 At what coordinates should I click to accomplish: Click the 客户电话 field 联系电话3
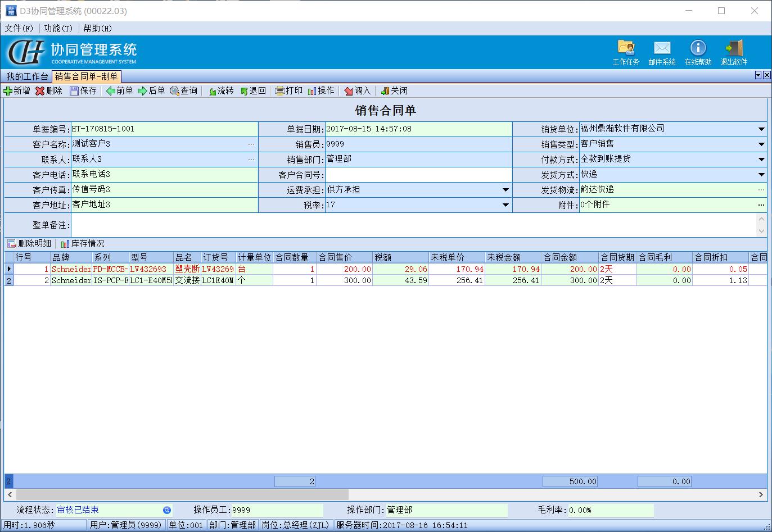coord(164,175)
